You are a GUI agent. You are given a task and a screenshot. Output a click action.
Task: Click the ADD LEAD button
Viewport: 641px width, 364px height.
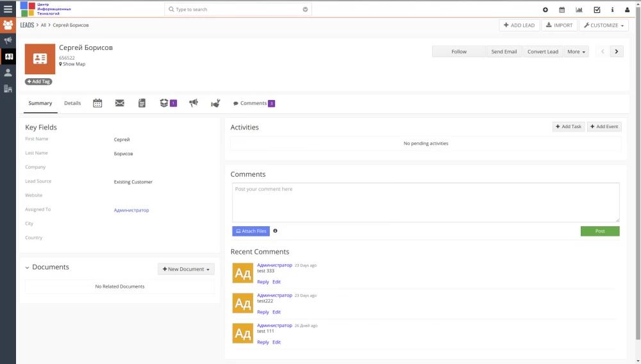pos(519,26)
